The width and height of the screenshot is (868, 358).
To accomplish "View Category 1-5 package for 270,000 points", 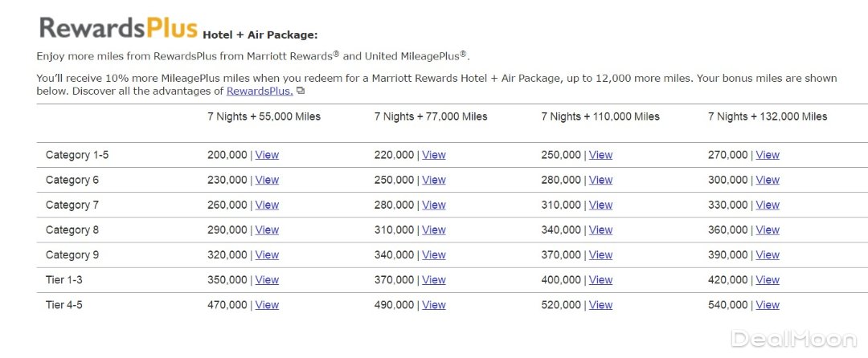I will tap(768, 155).
